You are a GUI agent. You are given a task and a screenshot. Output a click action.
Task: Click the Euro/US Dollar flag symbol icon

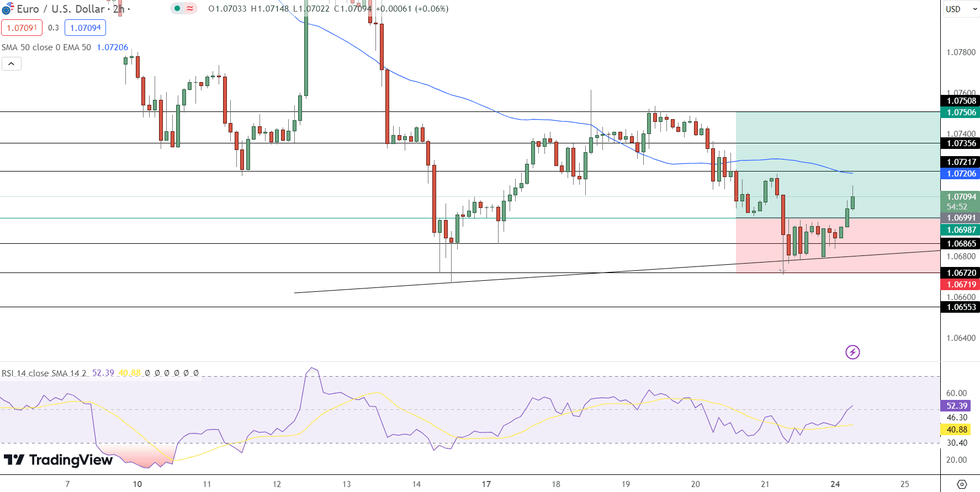tap(8, 9)
